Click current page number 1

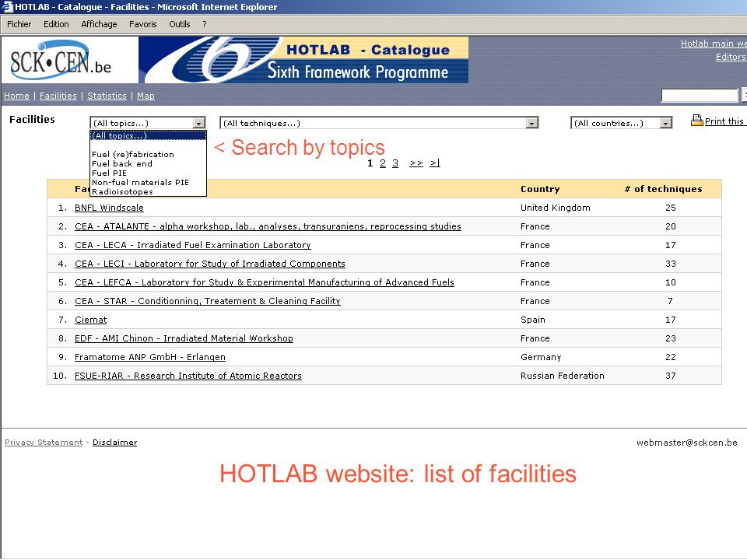click(x=370, y=163)
